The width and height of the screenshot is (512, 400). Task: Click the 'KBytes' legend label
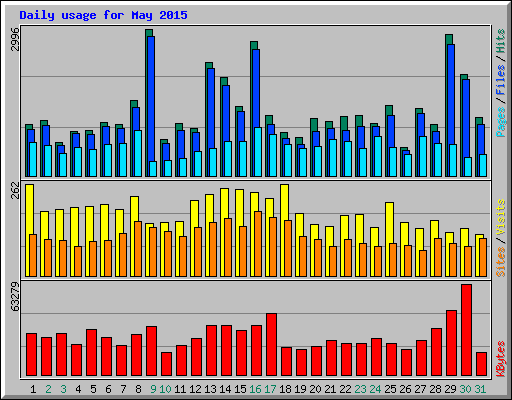[x=501, y=359]
